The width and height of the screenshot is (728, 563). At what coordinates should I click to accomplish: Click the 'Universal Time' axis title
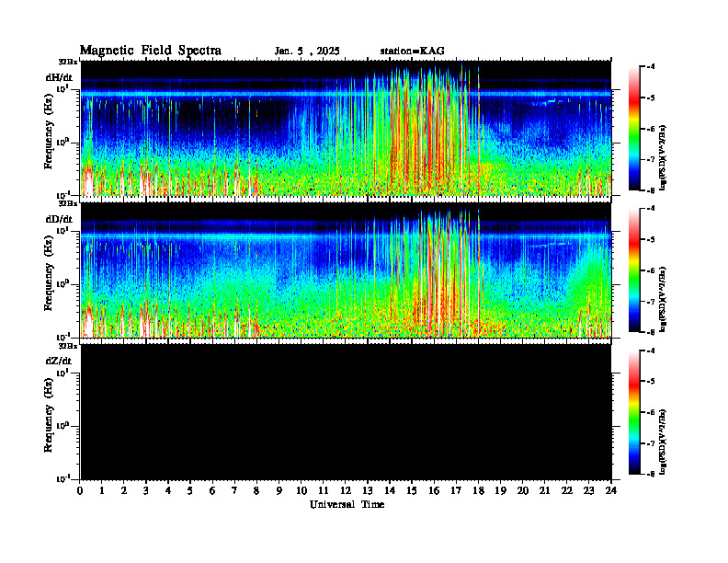[x=347, y=504]
